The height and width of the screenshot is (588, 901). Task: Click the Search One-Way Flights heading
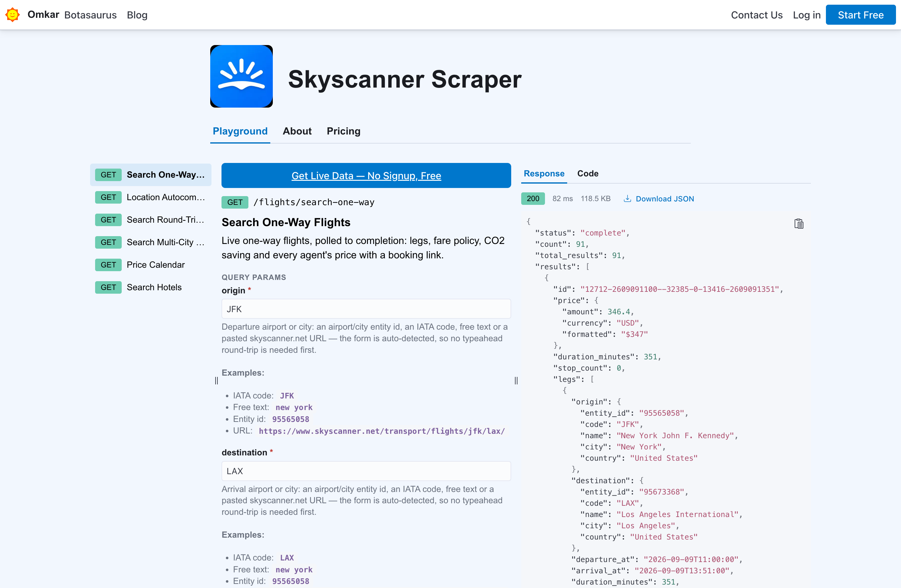click(x=286, y=222)
